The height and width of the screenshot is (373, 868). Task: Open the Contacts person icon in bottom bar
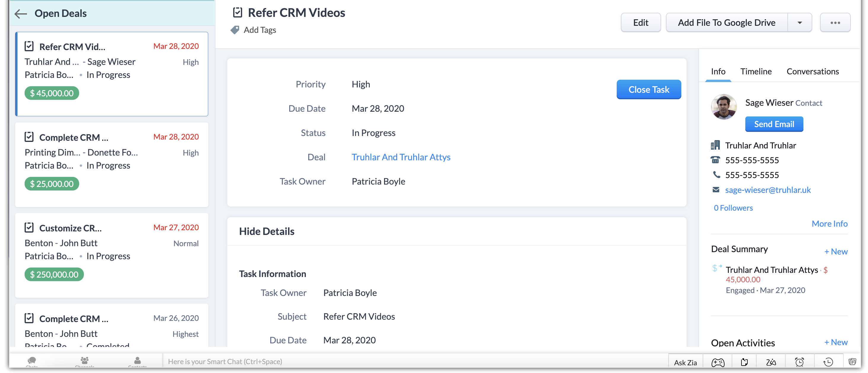tap(138, 361)
